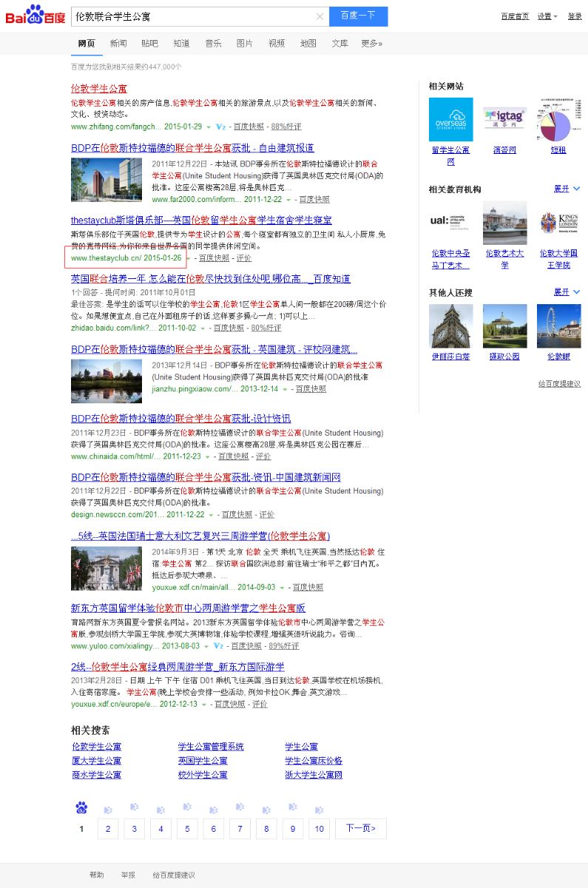Click the paw icon above page 2
Image resolution: width=588 pixels, height=888 pixels.
click(108, 810)
